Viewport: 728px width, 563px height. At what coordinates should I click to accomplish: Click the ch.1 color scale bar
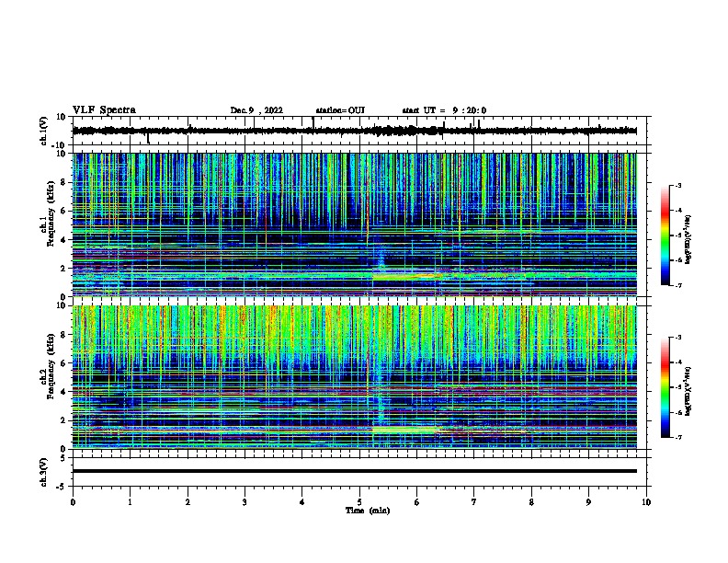[665, 236]
